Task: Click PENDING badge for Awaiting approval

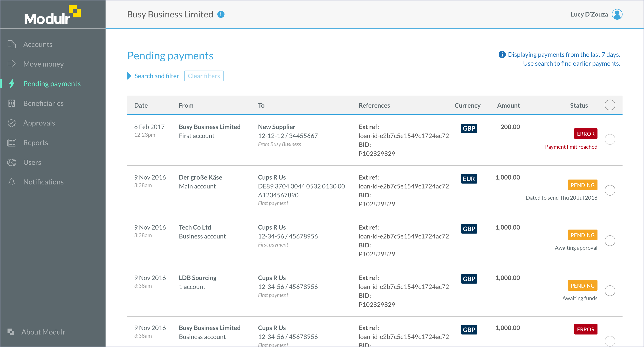Action: pos(583,235)
